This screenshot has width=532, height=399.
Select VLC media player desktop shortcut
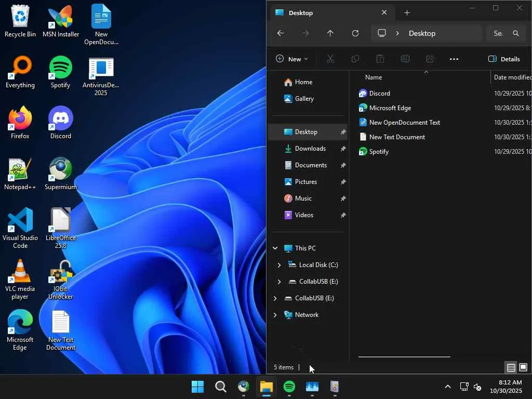(20, 279)
